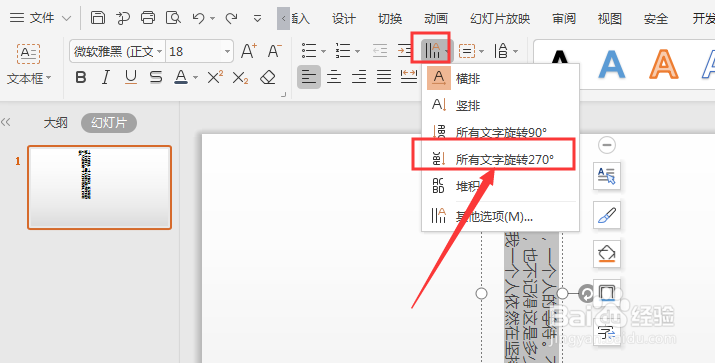Choose 横排 horizontal text direction
Viewport: 715px width, 363px height.
500,78
